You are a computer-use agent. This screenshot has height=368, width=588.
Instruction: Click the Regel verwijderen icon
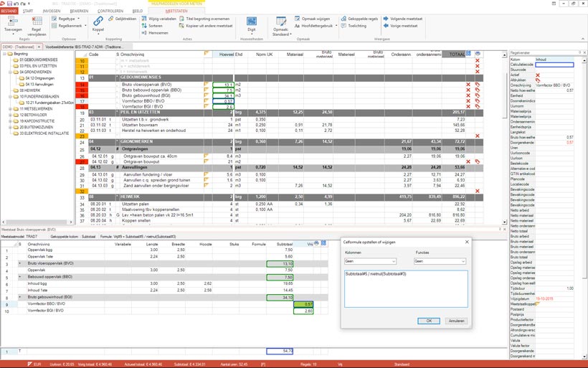[x=37, y=22]
